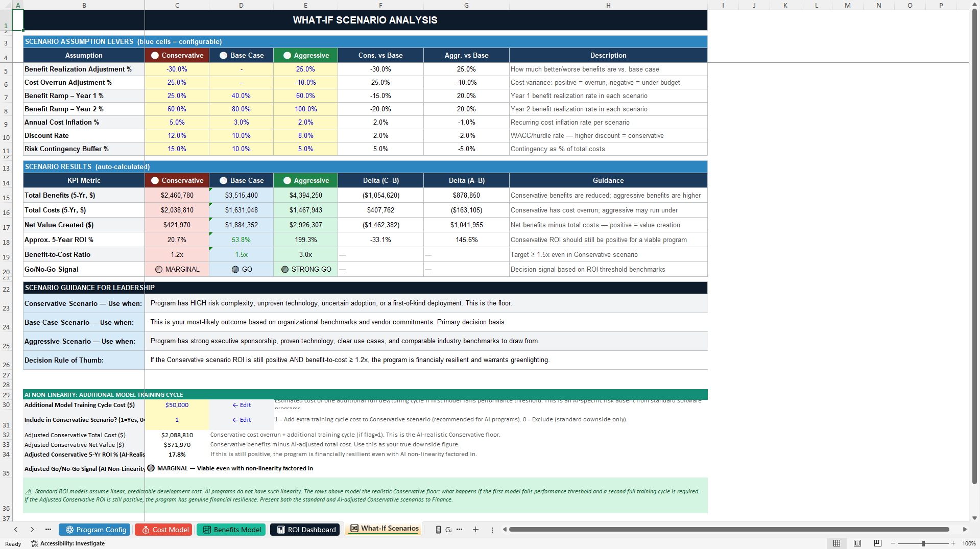Image resolution: width=980 pixels, height=549 pixels.
Task: Select adjusted conservative total cost $2,088,810
Action: coord(177,435)
